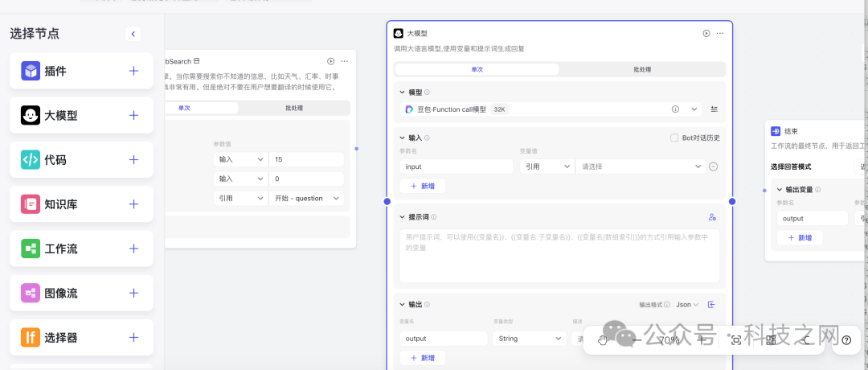Screen dimensions: 868x370
Task: Add a 图像流 node with its plus icon
Action: coord(133,293)
